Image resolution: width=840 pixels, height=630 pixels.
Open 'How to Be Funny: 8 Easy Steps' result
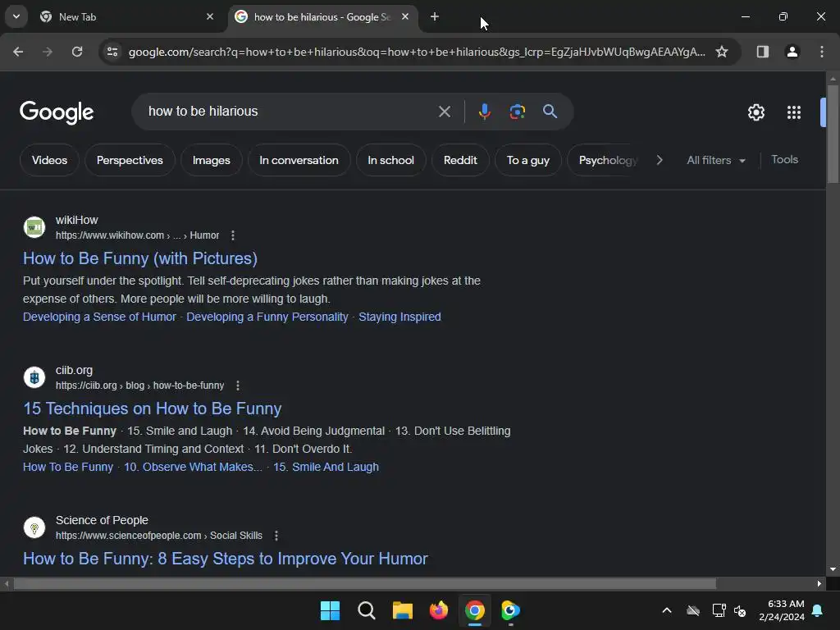[226, 558]
